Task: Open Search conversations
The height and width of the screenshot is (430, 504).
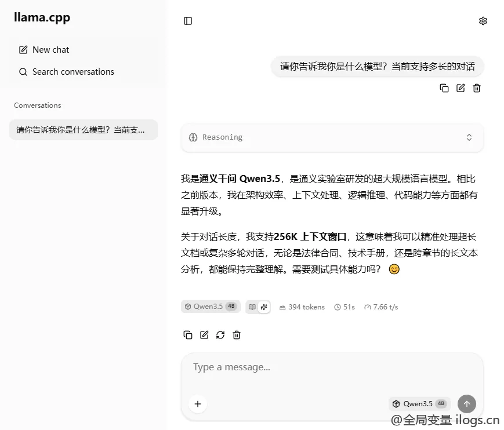Action: [x=73, y=72]
